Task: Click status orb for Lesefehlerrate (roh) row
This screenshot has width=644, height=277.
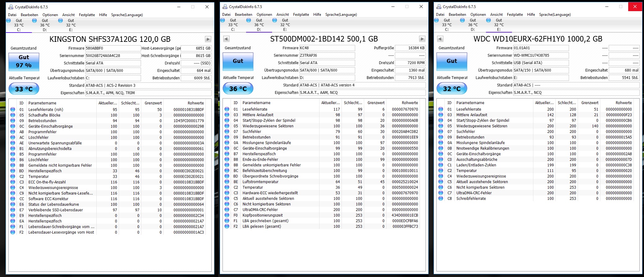Action: tap(13, 109)
